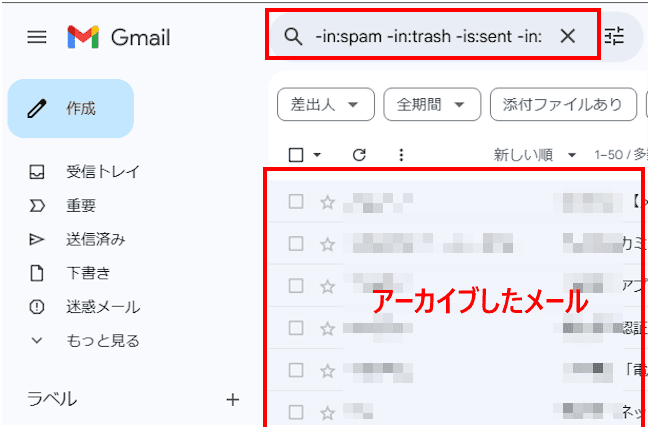
Task: Click the search query text field
Action: 428,37
